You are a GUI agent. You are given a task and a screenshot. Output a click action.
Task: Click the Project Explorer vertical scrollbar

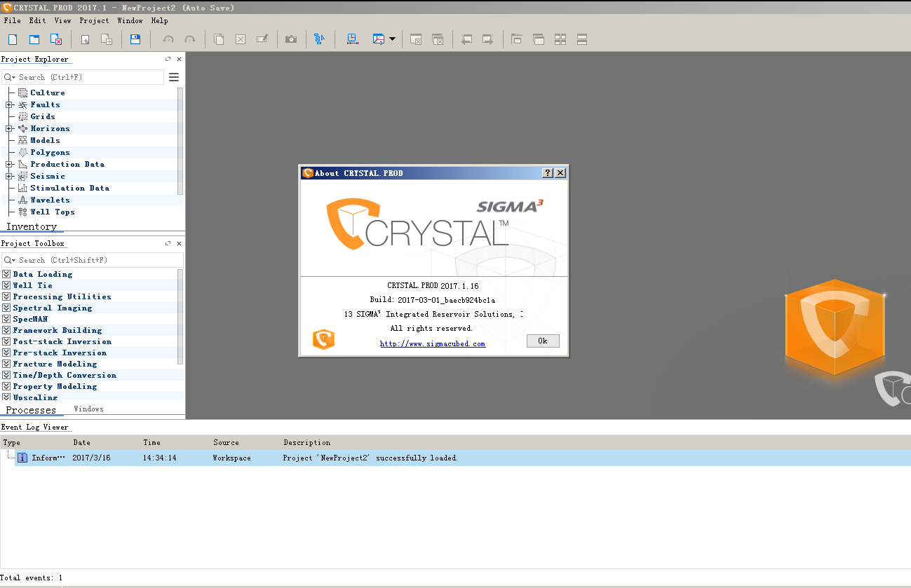pyautogui.click(x=180, y=140)
